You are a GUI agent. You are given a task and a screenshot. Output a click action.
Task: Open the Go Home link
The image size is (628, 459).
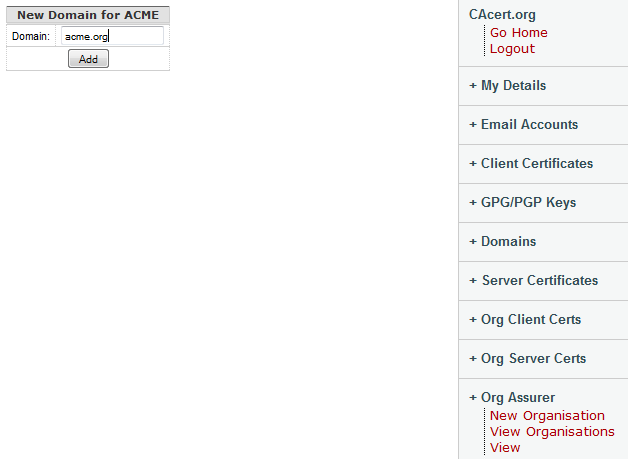tap(518, 33)
